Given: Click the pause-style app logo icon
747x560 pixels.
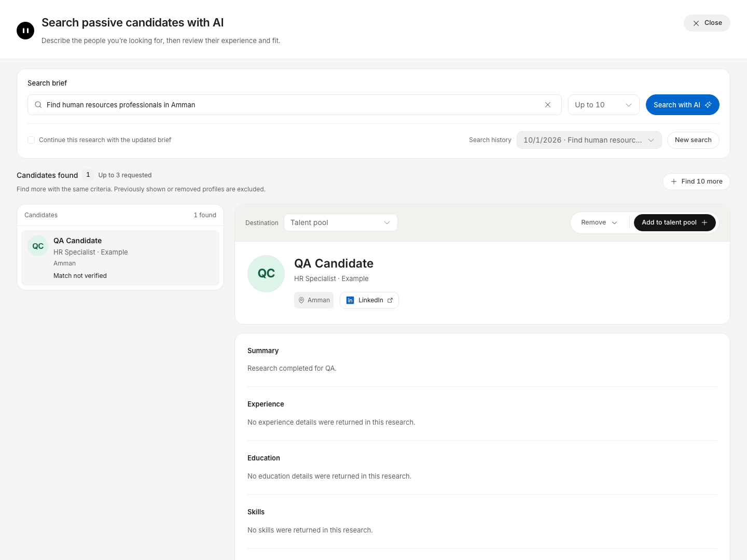Looking at the screenshot, I should (25, 31).
